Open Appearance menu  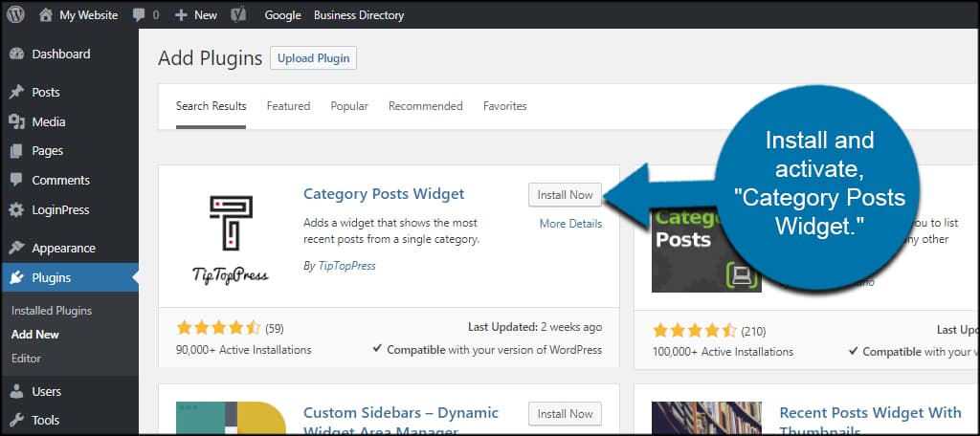tap(64, 248)
